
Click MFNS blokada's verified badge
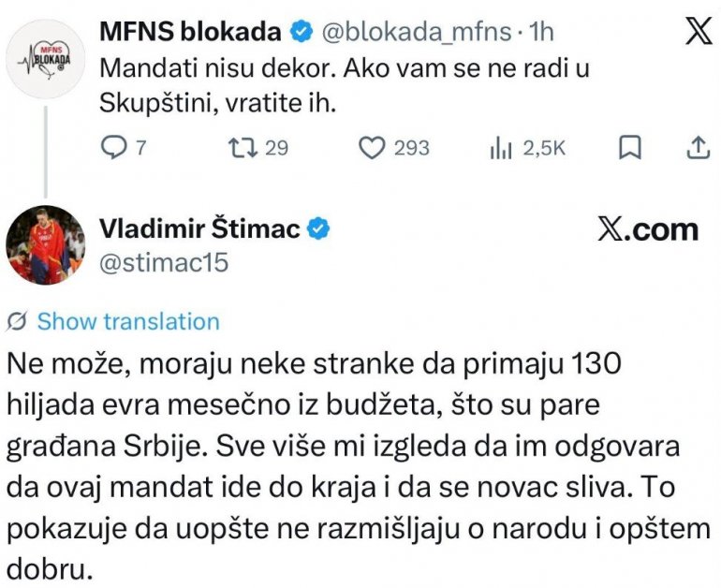tap(300, 33)
